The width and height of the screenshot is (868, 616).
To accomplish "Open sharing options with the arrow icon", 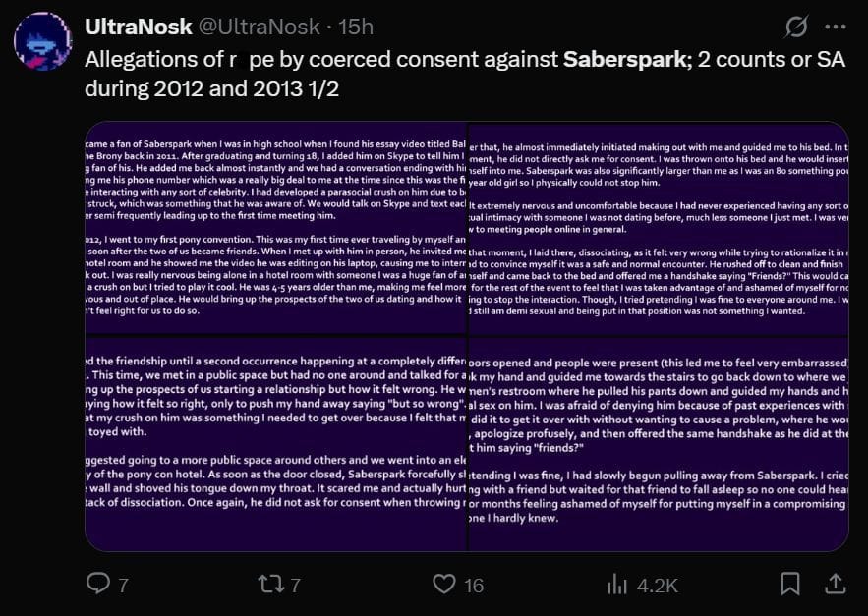I will pyautogui.click(x=834, y=584).
